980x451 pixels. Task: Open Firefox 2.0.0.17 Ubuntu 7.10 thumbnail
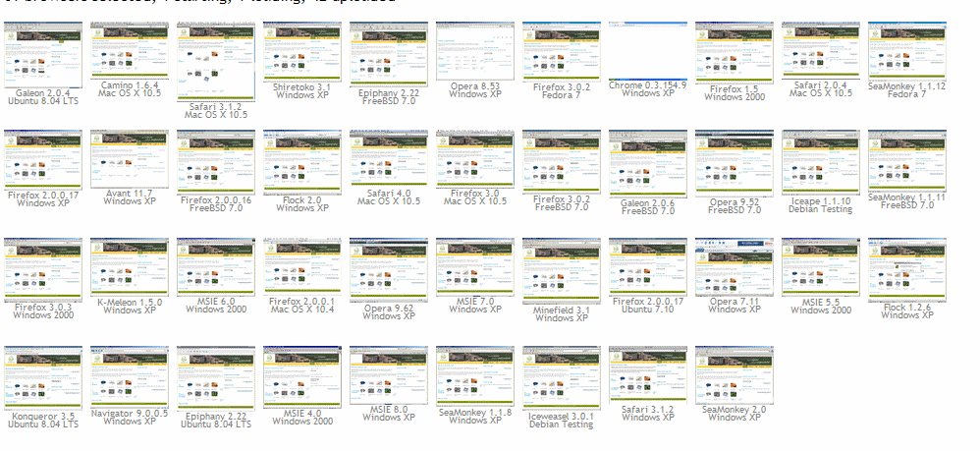647,266
